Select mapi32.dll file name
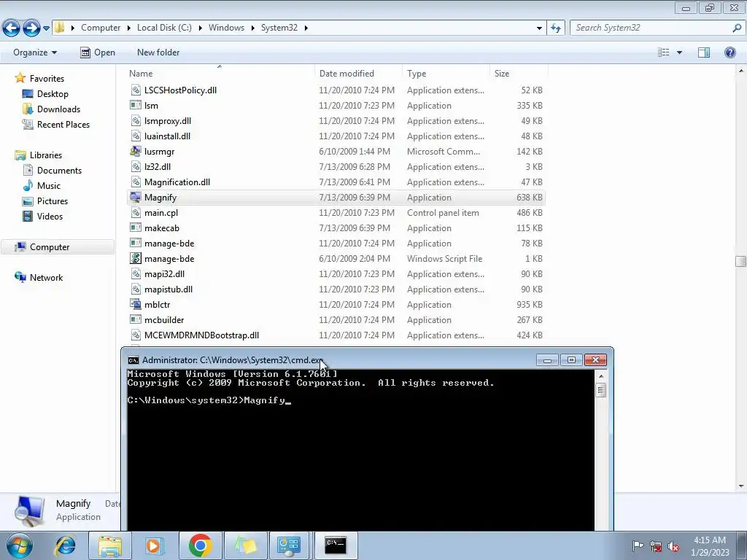This screenshot has height=560, width=747. [x=164, y=274]
